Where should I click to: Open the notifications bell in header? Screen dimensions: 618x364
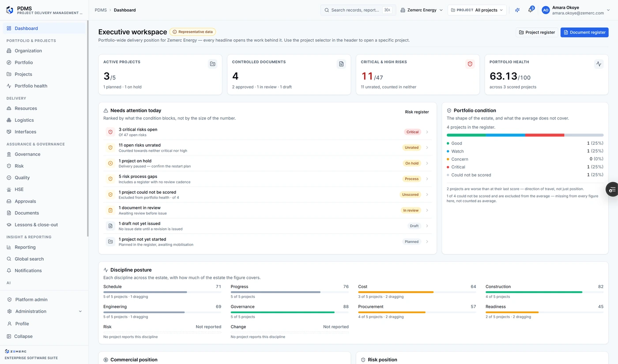[531, 10]
